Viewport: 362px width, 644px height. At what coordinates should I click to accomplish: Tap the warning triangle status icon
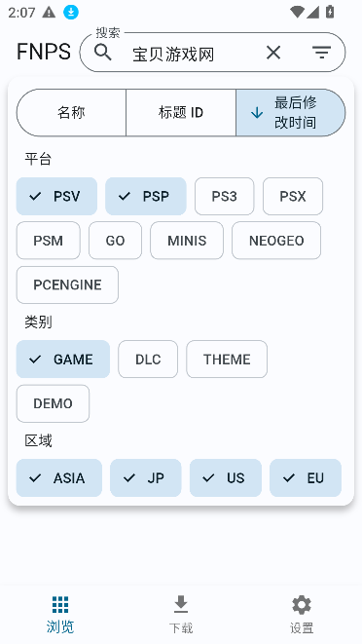(49, 13)
